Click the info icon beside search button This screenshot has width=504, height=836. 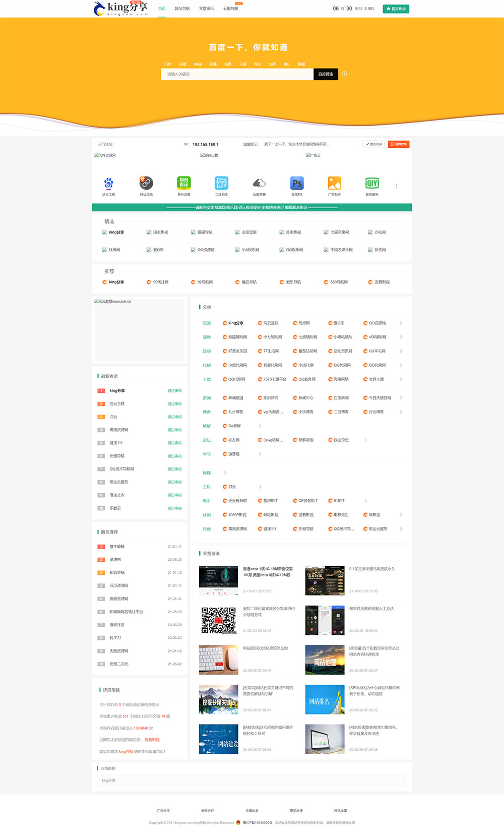pyautogui.click(x=344, y=74)
